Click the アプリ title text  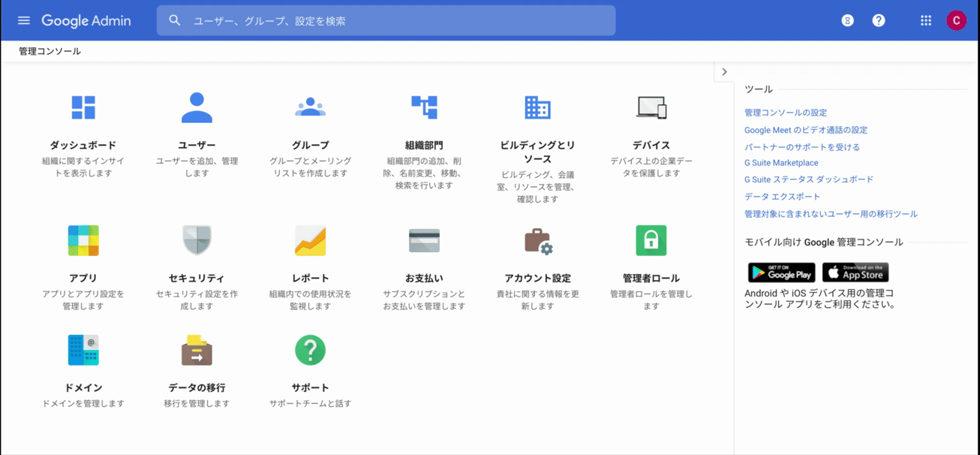[x=83, y=278]
